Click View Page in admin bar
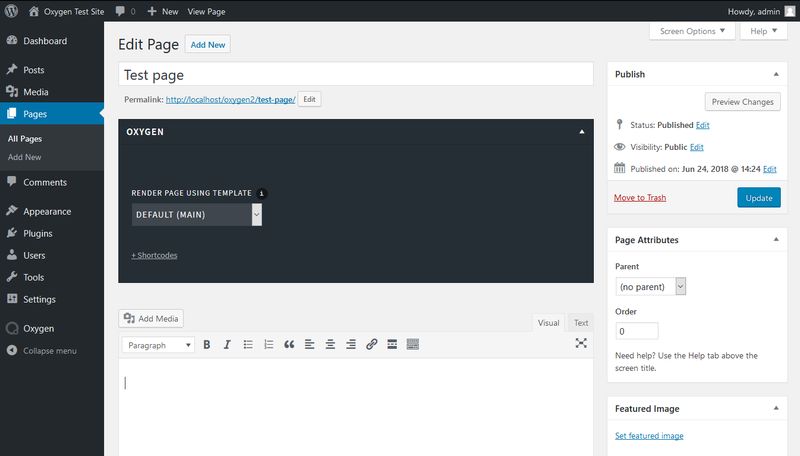Screen dimensions: 800x456 (206, 11)
